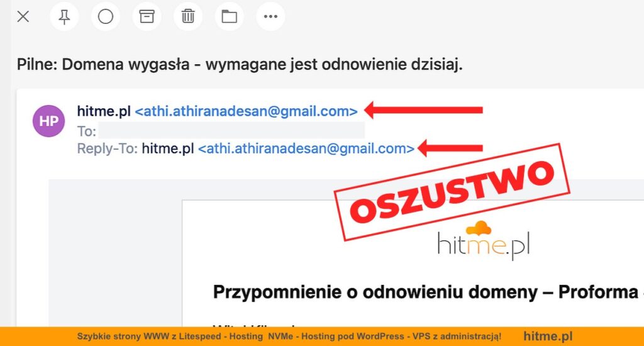644x346 pixels.
Task: Close the open email with the X icon
Action: pos(23,16)
